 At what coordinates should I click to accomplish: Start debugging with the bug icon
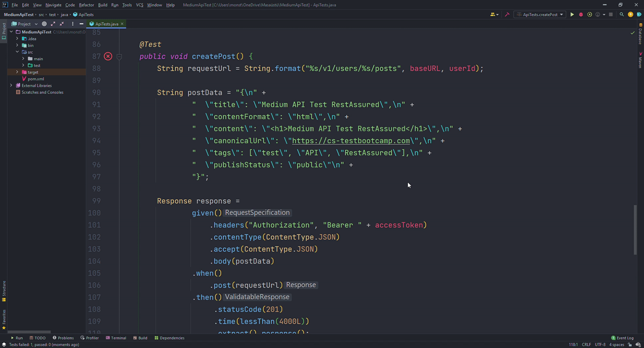[581, 14]
